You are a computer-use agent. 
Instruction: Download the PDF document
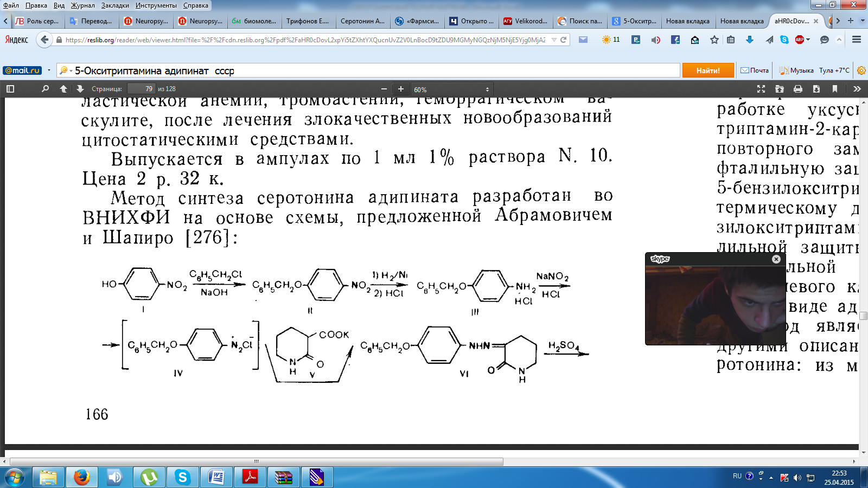816,89
